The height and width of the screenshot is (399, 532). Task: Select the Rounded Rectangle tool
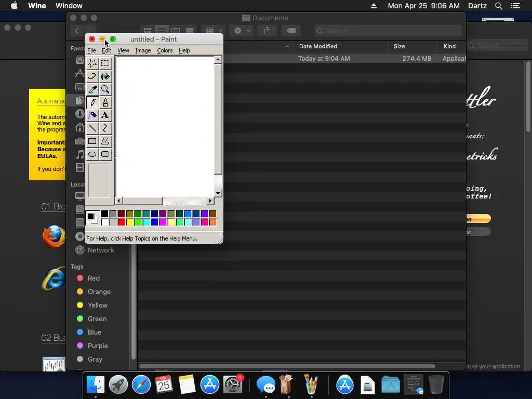pos(105,154)
